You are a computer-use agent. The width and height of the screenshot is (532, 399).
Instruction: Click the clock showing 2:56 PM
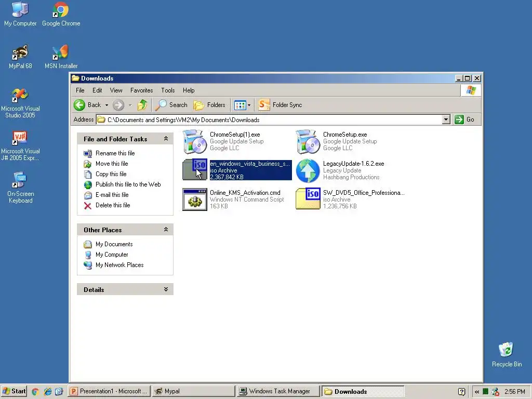pyautogui.click(x=514, y=392)
